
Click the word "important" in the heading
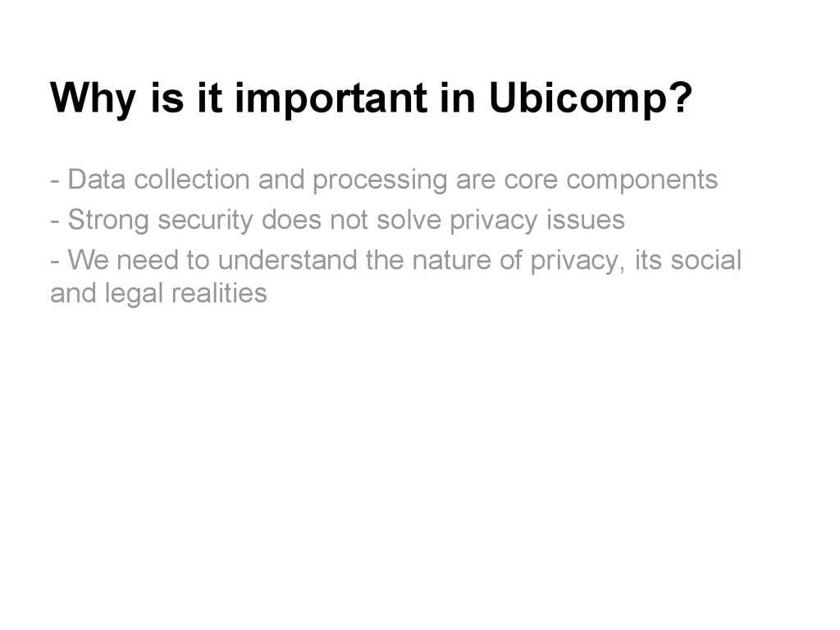pos(331,100)
